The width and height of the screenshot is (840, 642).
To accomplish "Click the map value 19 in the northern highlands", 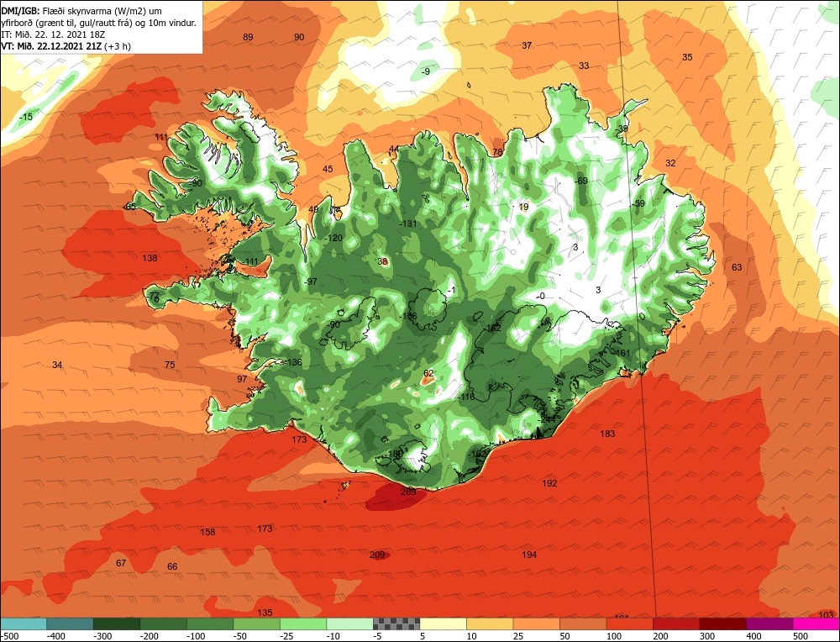I will [x=524, y=207].
